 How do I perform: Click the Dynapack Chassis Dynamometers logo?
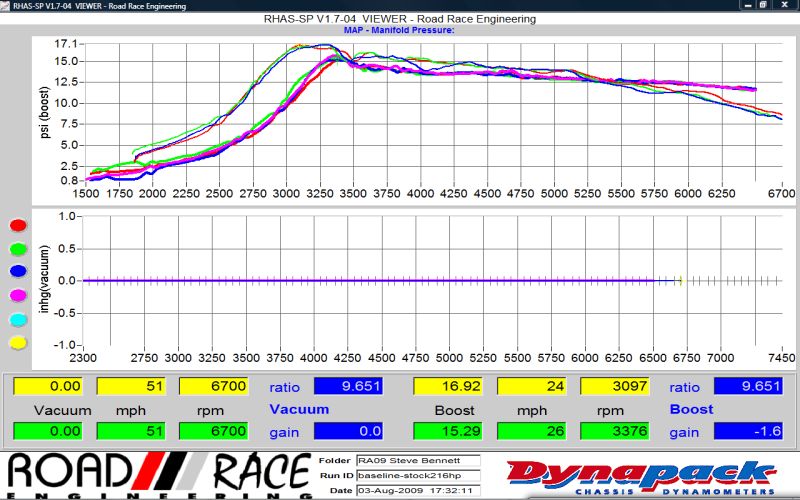642,476
